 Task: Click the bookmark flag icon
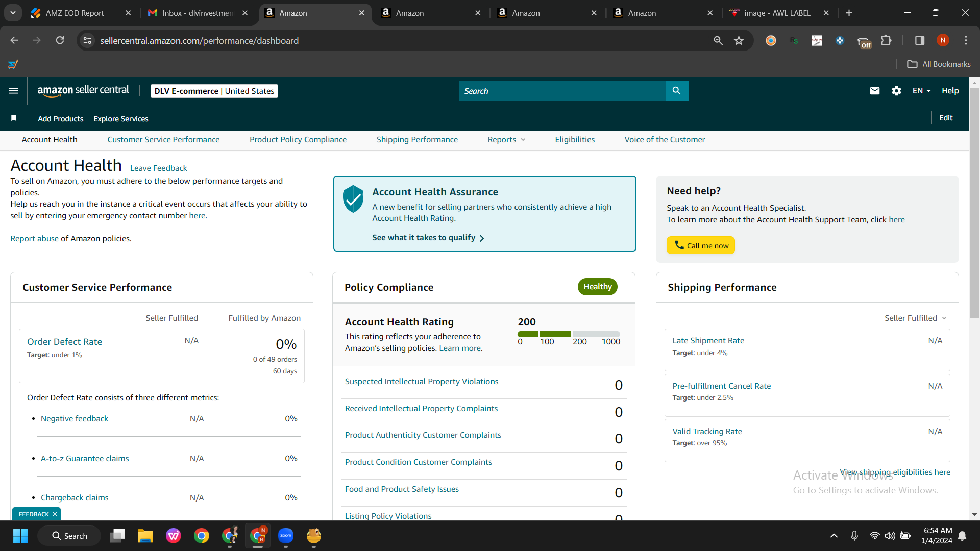14,118
